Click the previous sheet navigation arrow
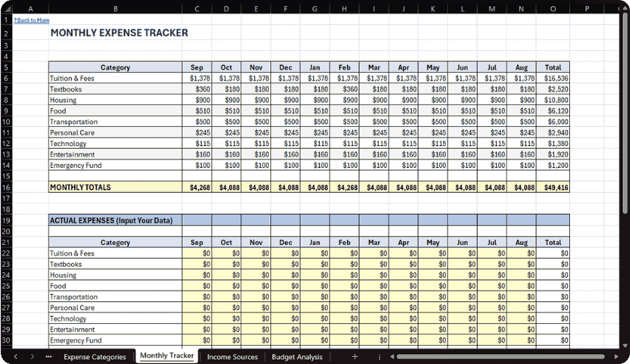The width and height of the screenshot is (630, 364). pyautogui.click(x=14, y=357)
